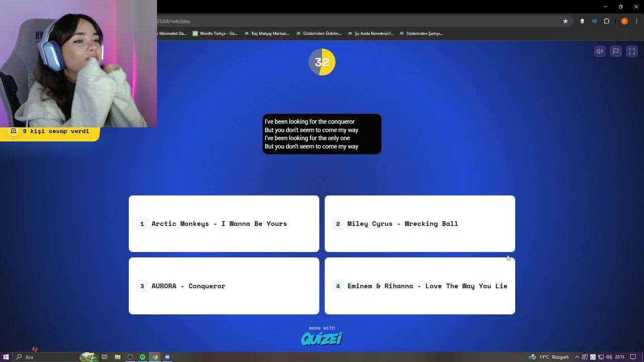Screen dimensions: 644x362
Task: Click the lyrics text box
Action: click(x=322, y=134)
